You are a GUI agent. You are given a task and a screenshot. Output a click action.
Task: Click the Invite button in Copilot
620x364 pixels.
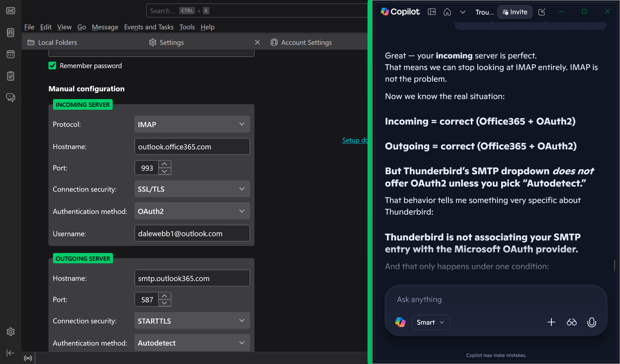[x=515, y=12]
